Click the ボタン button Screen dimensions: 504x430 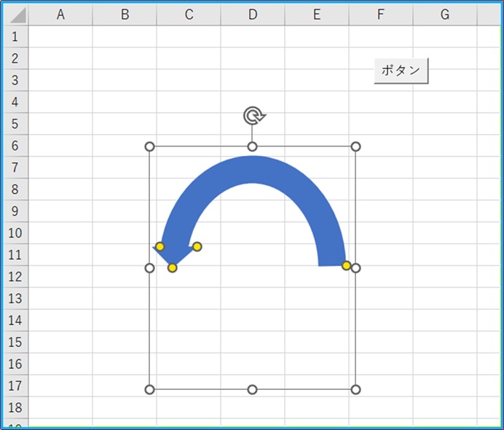pyautogui.click(x=401, y=71)
